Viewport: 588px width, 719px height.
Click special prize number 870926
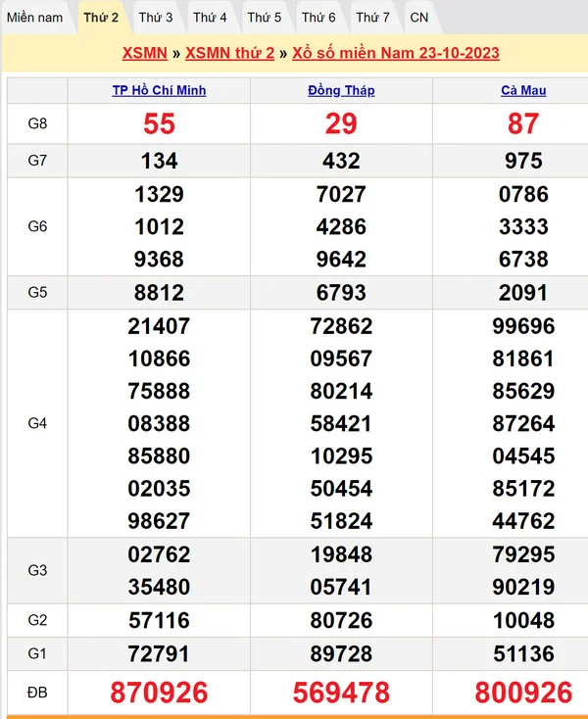(159, 693)
